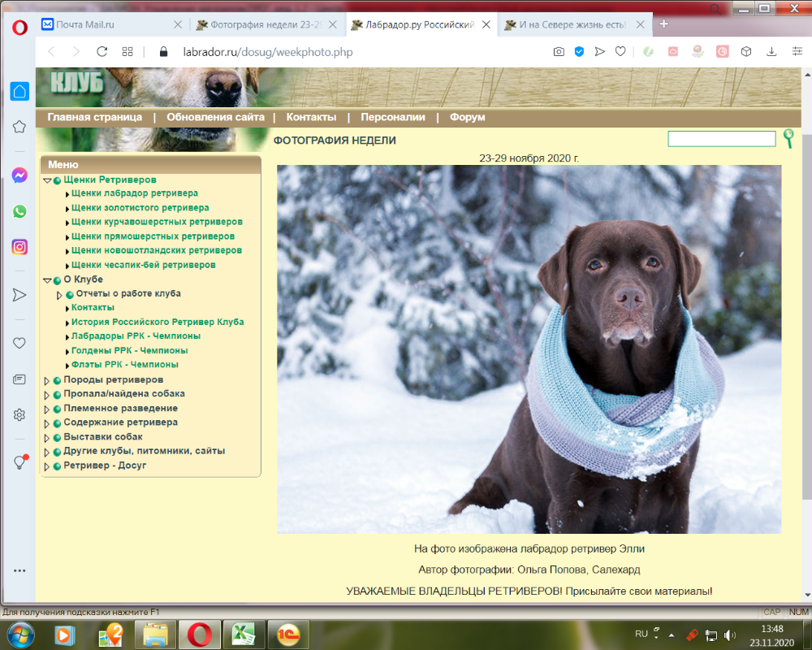Toggle the bookmark heart in the address bar
812x650 pixels.
620,51
